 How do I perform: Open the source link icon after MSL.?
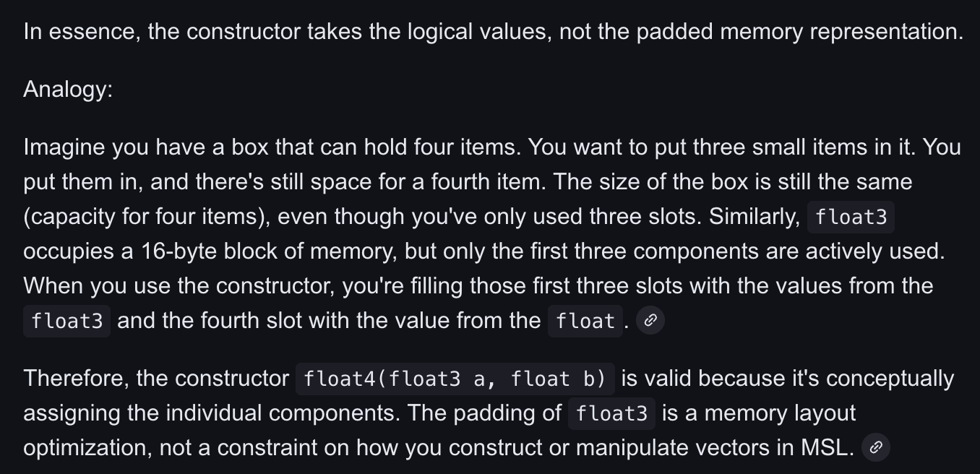876,447
